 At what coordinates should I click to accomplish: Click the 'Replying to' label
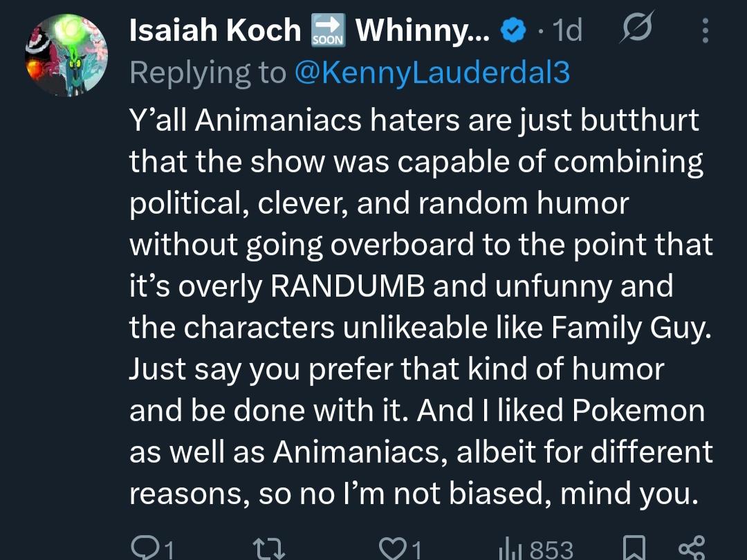(x=207, y=73)
